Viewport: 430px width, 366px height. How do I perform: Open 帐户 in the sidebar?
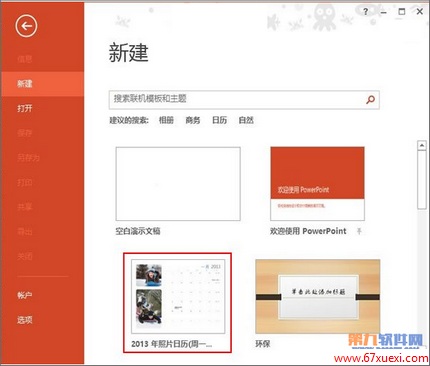coord(25,295)
